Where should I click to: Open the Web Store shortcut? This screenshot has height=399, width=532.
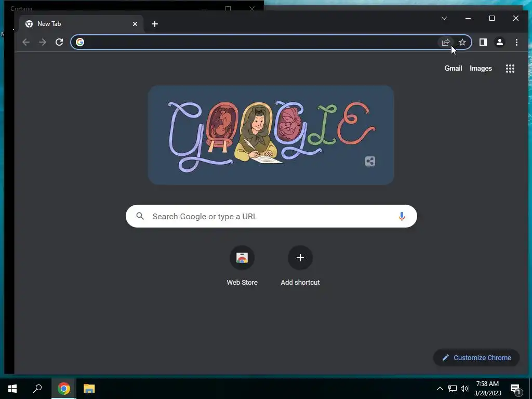(x=242, y=267)
